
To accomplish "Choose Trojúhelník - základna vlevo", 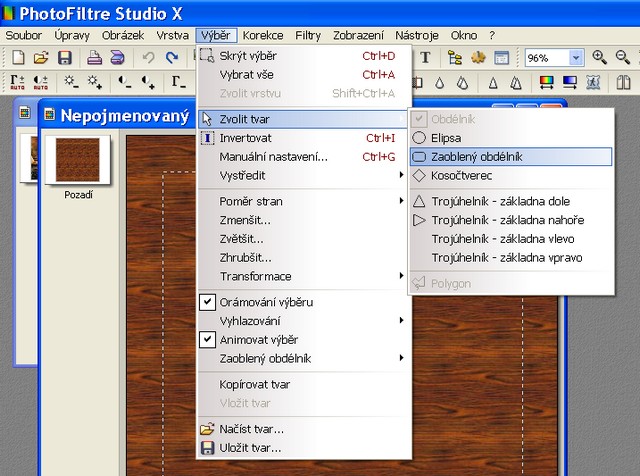I will (x=511, y=239).
